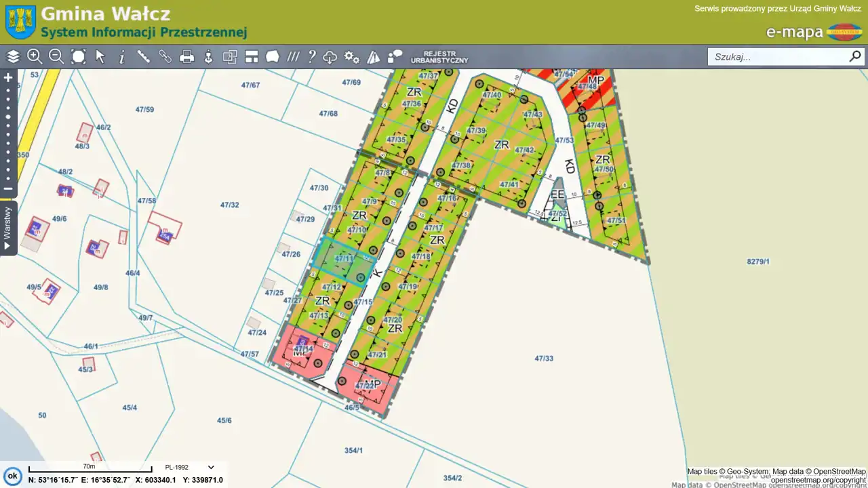Viewport: 868px width, 488px height.
Task: Open the PL-1992 coordinate system dropdown
Action: tap(190, 468)
